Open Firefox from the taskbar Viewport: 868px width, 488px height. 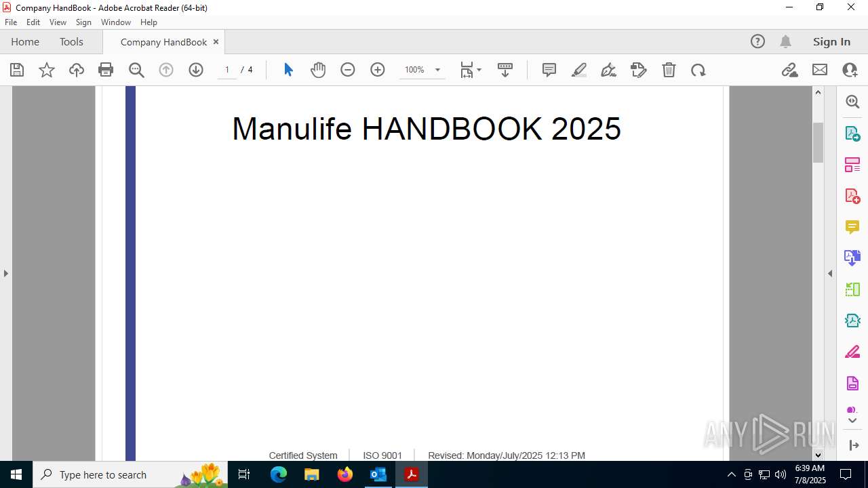tap(345, 474)
